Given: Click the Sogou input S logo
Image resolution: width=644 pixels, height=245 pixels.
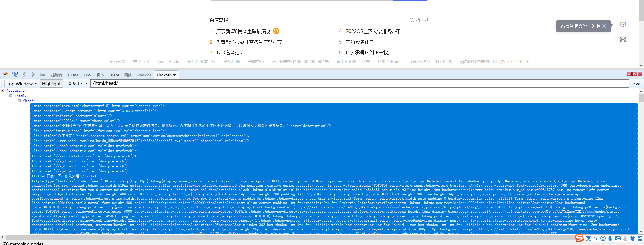Looking at the screenshot, I should [x=579, y=238].
